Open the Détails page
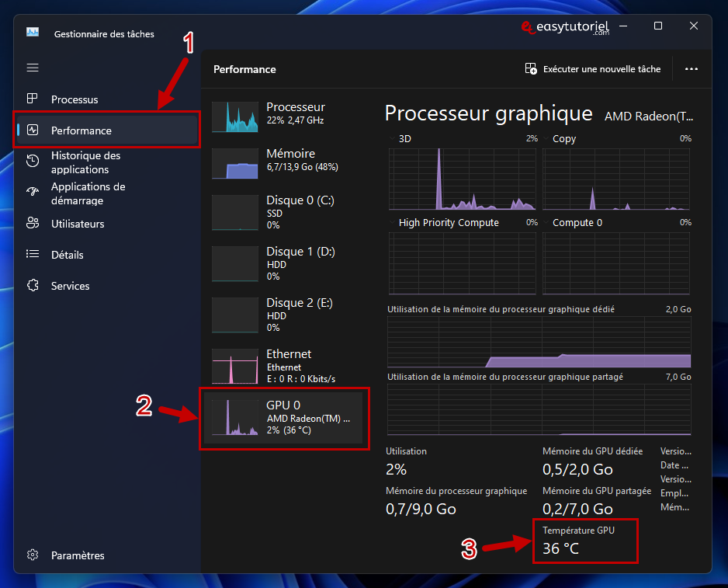 (x=107, y=255)
